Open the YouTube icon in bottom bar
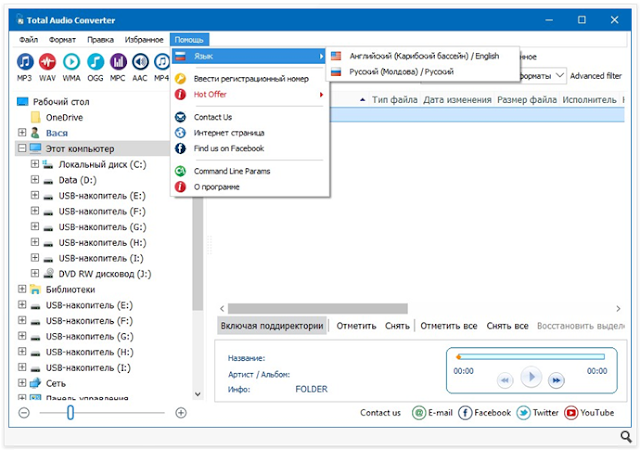640x450 pixels. click(x=571, y=413)
